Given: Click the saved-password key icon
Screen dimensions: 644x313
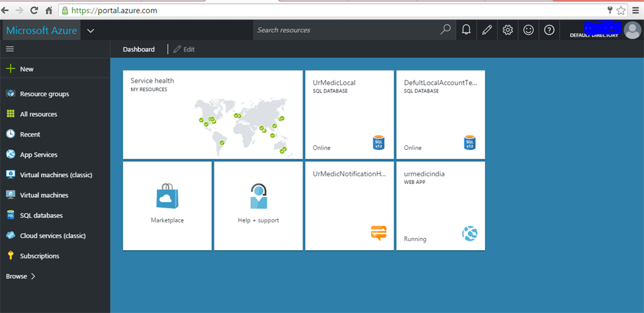Looking at the screenshot, I should coord(610,10).
